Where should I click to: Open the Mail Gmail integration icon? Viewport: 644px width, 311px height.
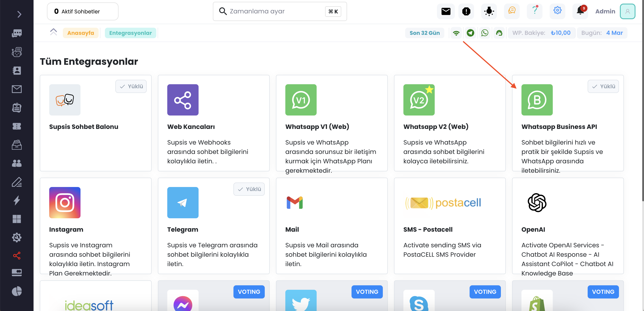[294, 202]
